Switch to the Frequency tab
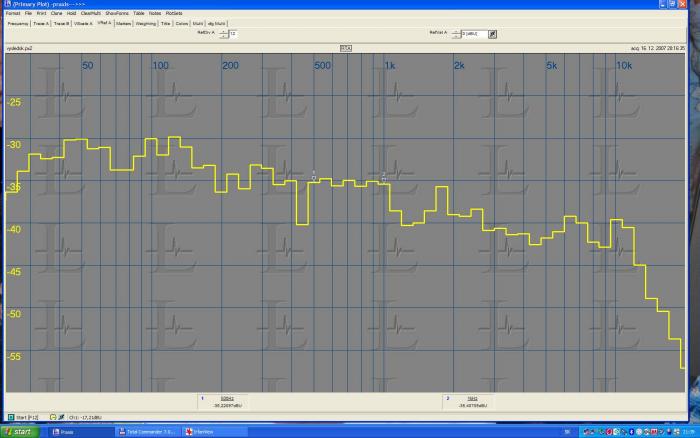The height and width of the screenshot is (438, 700). click(x=17, y=22)
